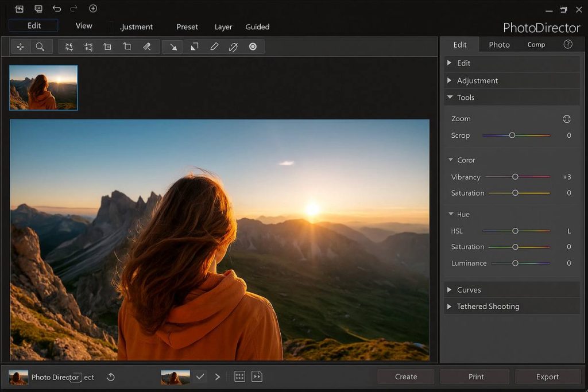
Task: Pick the Pen drawing tool
Action: pyautogui.click(x=214, y=46)
